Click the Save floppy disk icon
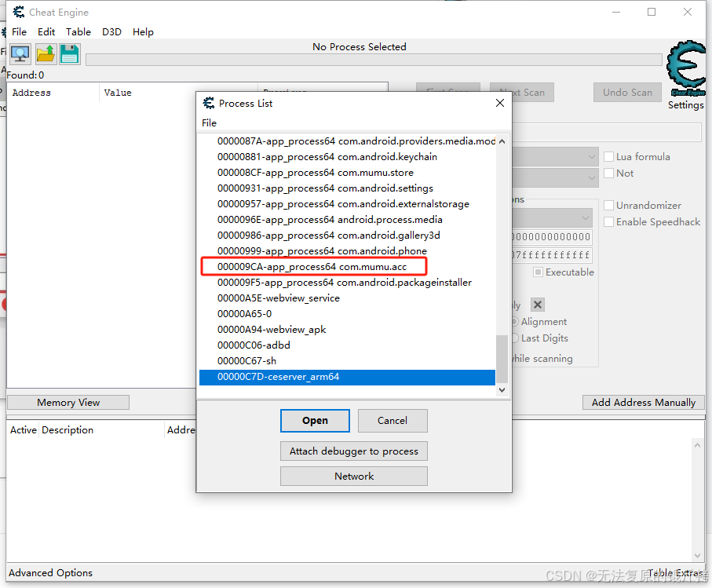Image resolution: width=712 pixels, height=588 pixels. coord(70,54)
